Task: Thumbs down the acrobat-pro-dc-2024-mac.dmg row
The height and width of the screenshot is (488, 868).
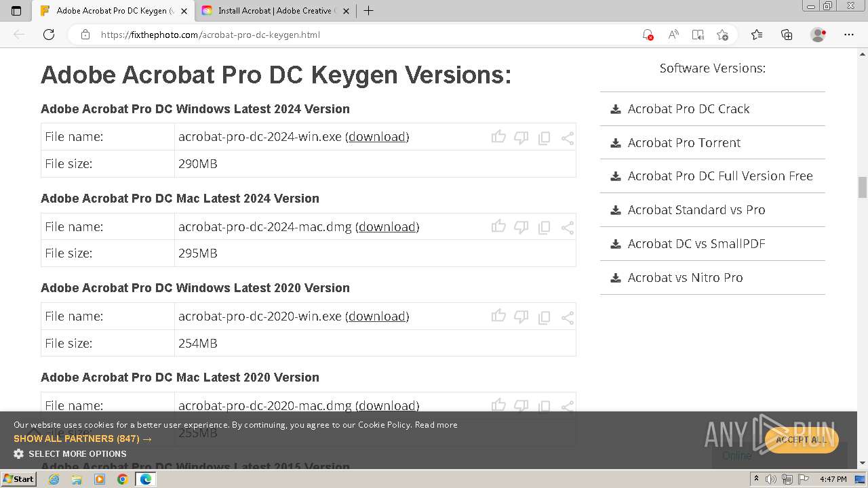Action: click(x=521, y=227)
